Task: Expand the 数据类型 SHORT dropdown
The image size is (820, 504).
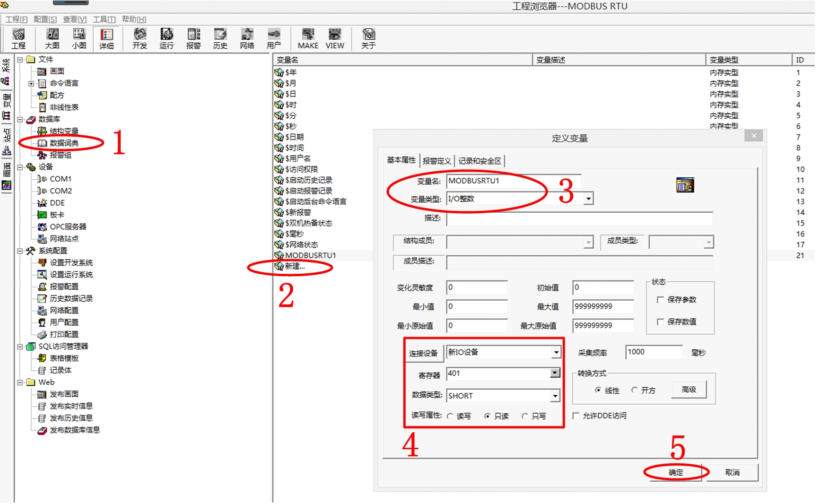Action: pyautogui.click(x=555, y=396)
